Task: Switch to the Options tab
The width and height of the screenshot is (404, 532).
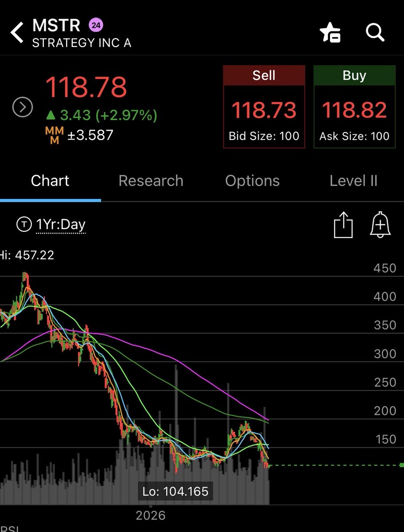Action: tap(252, 181)
